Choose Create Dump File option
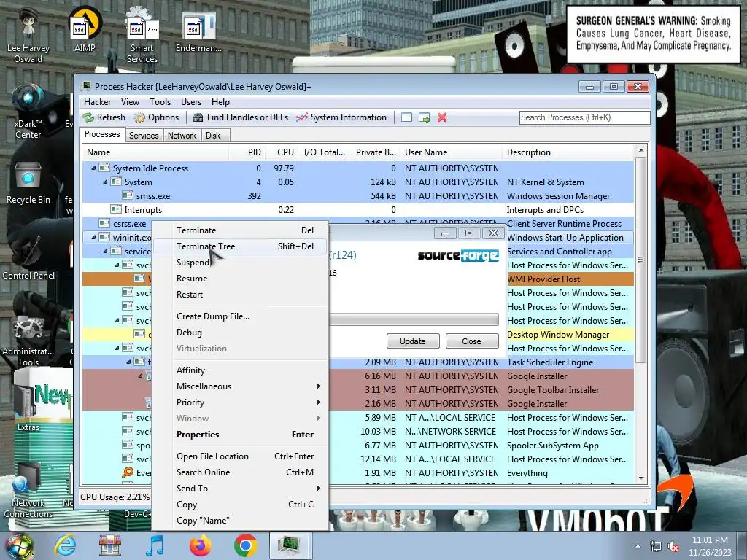This screenshot has height=560, width=747. [x=240, y=316]
